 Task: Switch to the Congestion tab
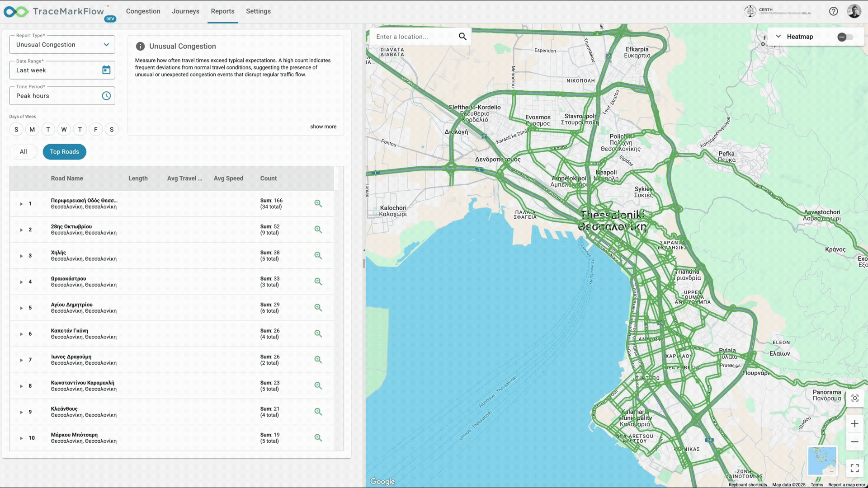(143, 11)
